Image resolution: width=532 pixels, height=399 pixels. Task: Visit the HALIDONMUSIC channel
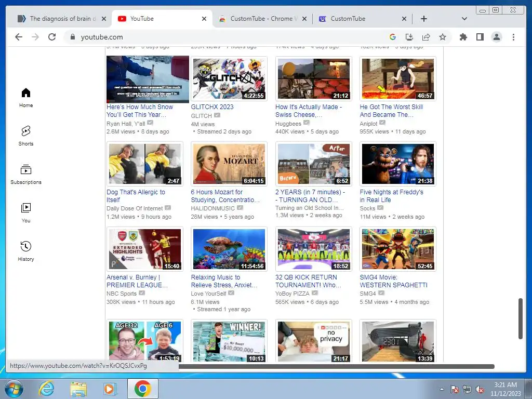click(212, 208)
